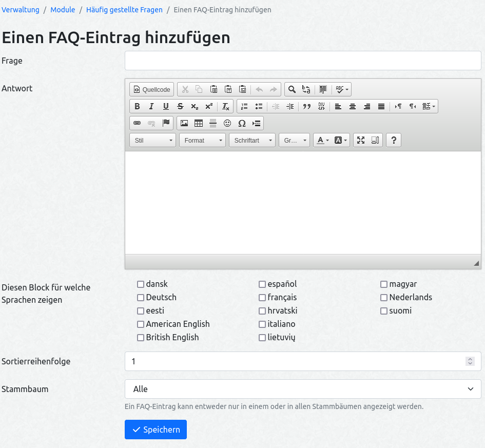Click the Bold formatting icon
The width and height of the screenshot is (485, 448).
[x=137, y=107]
